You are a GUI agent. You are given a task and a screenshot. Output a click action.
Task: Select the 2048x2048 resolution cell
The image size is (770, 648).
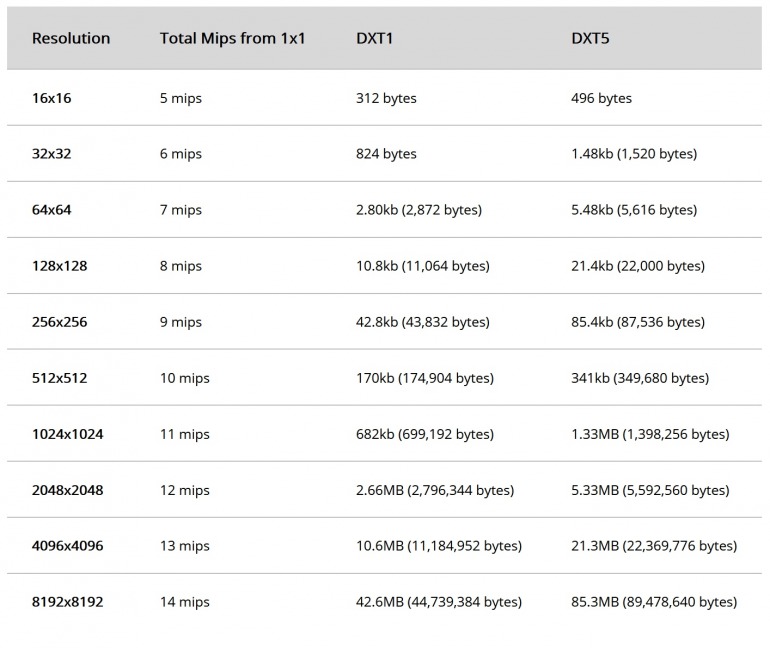pos(67,490)
